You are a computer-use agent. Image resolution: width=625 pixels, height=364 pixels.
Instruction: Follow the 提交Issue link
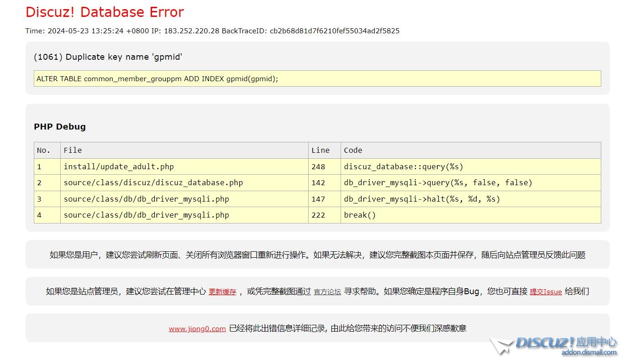[546, 292]
